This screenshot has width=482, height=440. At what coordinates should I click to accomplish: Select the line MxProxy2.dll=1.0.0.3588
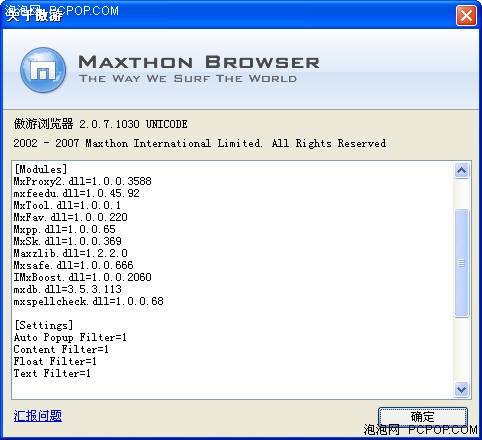point(83,181)
